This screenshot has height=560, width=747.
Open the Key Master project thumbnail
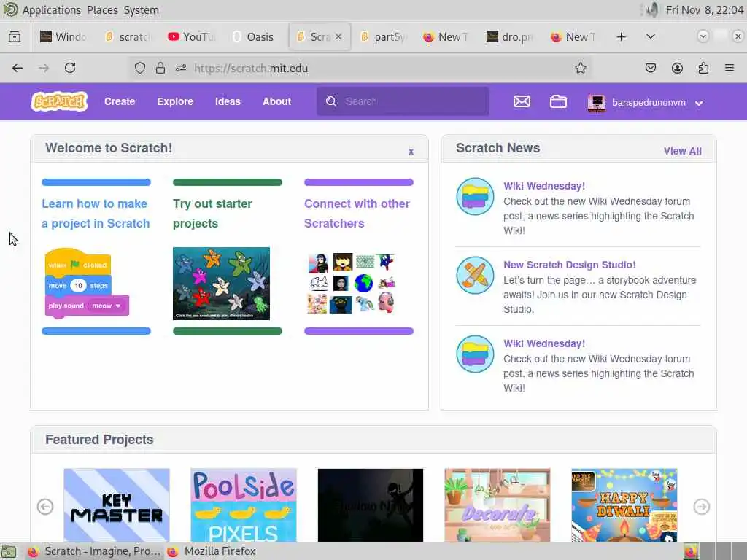(x=117, y=505)
